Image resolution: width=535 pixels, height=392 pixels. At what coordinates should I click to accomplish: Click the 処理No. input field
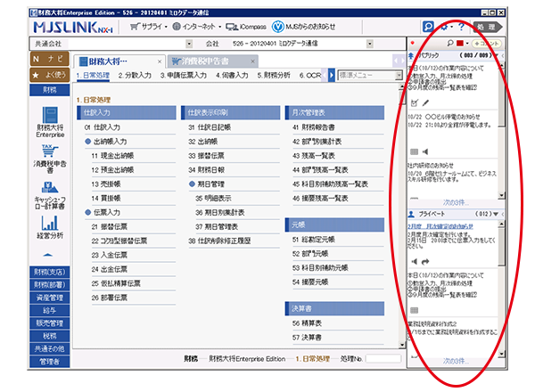coord(383,359)
